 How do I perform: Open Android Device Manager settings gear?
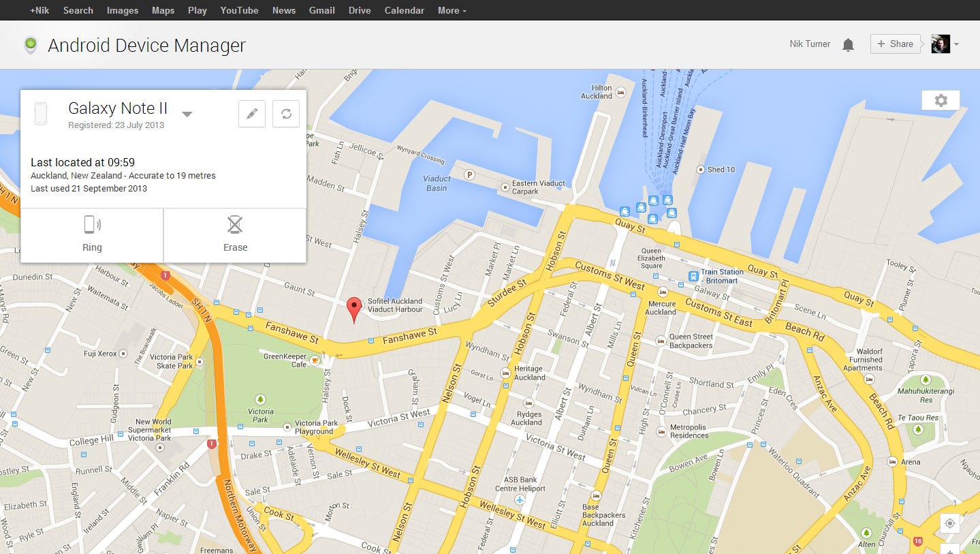(x=941, y=100)
